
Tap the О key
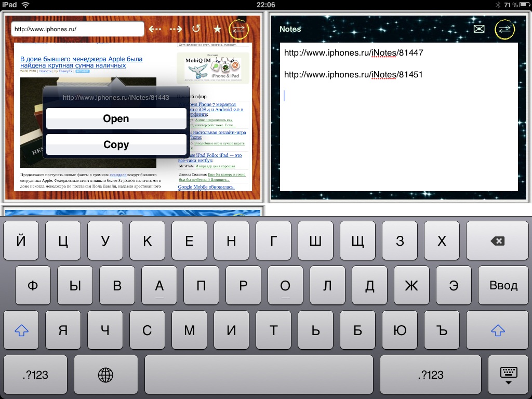coord(285,285)
